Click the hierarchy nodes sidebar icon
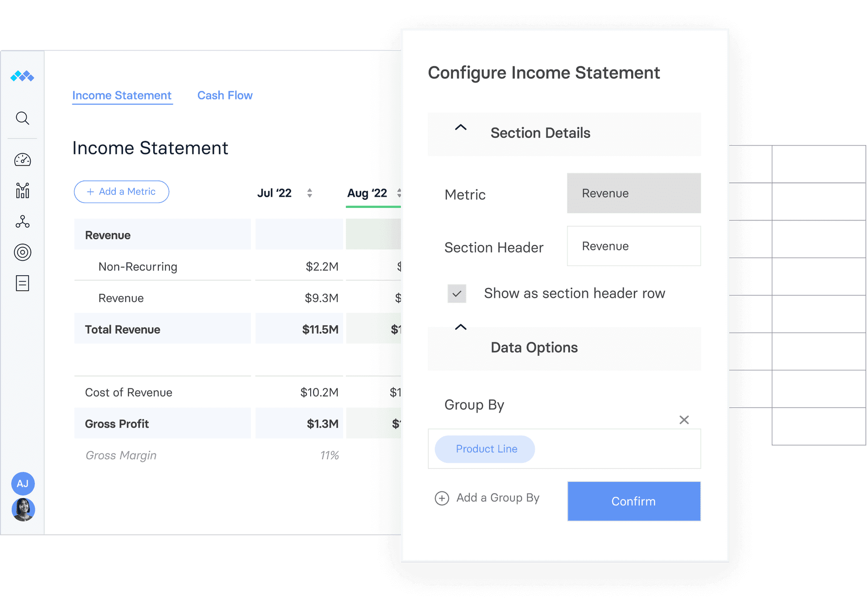The width and height of the screenshot is (868, 608). pos(22,222)
